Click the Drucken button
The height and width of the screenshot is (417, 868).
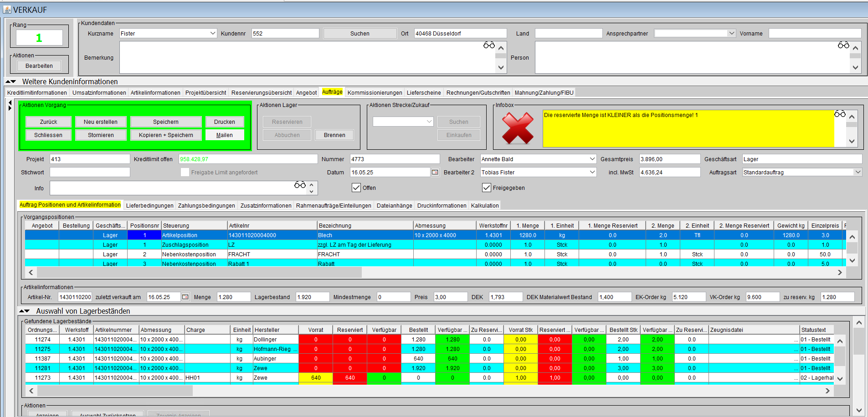coord(225,122)
